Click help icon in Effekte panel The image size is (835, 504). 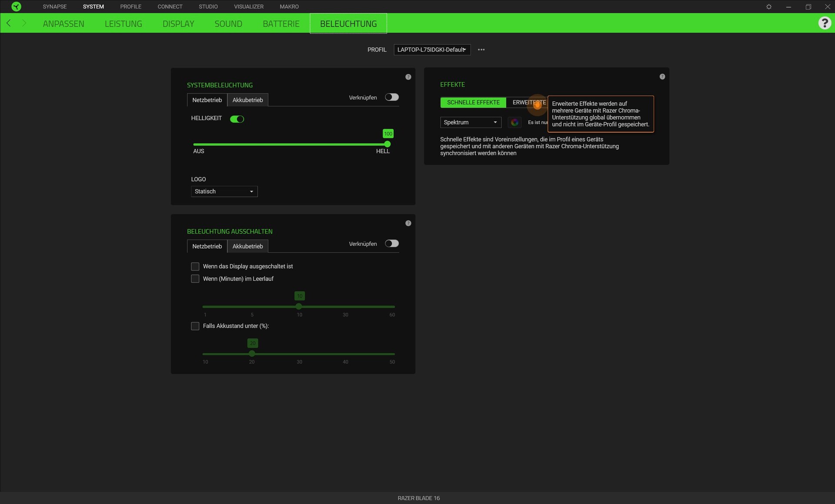tap(662, 77)
